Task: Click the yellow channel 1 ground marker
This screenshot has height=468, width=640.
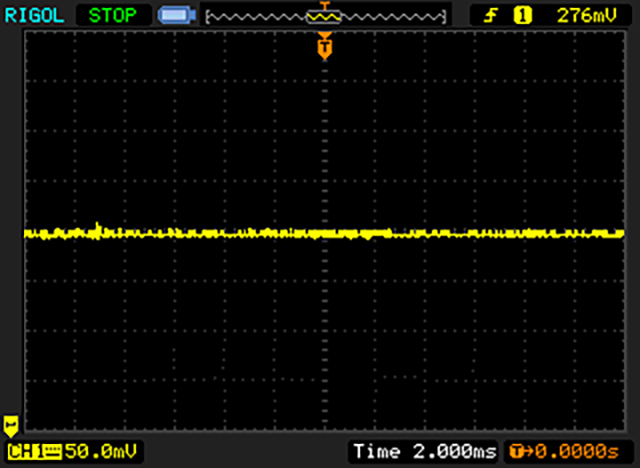Action: tap(11, 426)
